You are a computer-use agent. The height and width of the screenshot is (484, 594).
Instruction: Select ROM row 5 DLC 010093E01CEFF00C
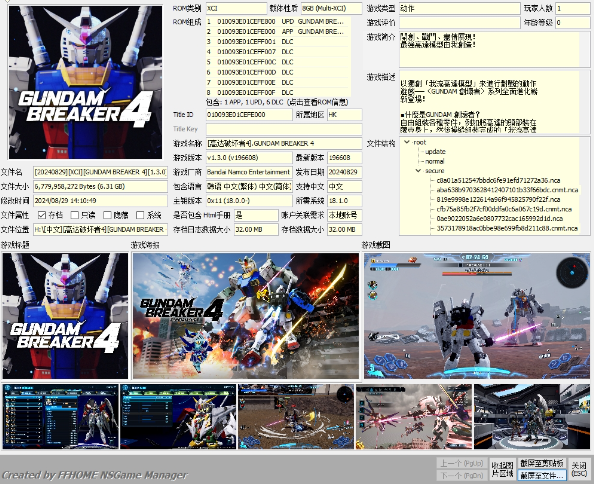point(278,62)
